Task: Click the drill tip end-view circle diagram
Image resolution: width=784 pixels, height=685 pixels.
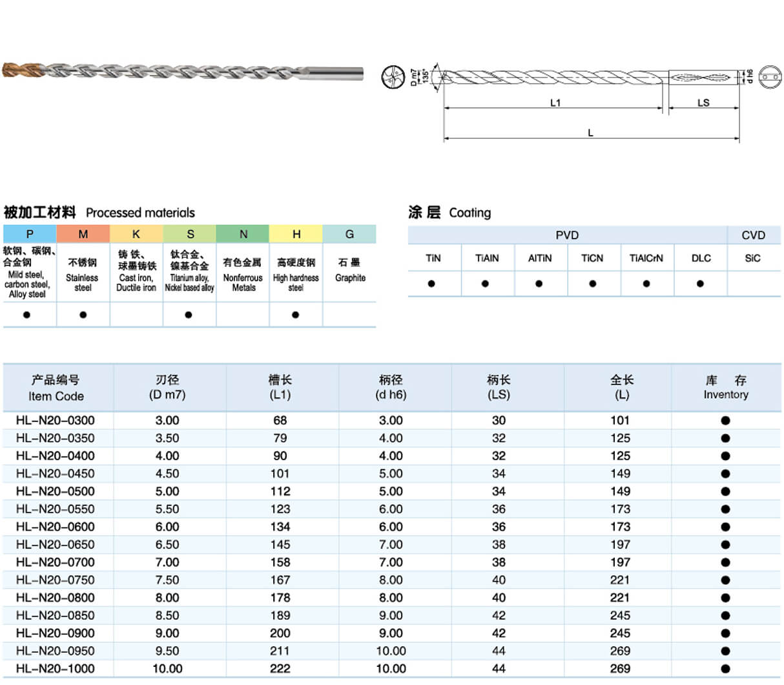Action: (393, 78)
